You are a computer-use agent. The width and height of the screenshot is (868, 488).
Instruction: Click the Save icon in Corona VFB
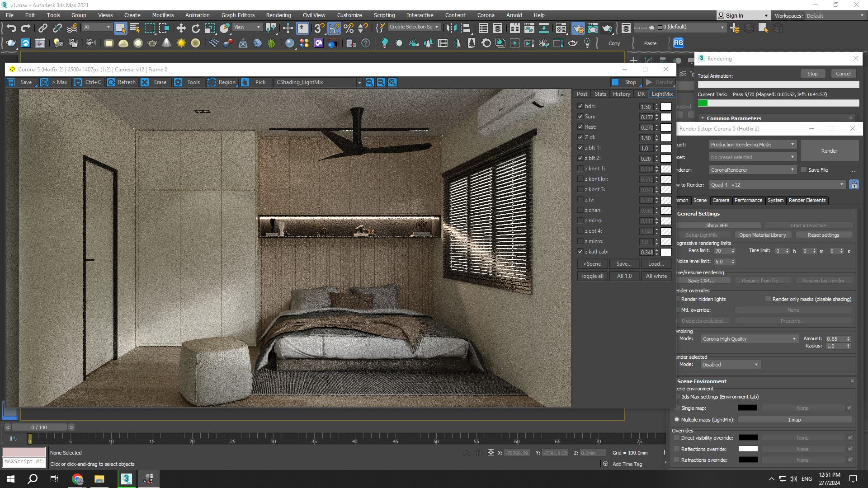[x=11, y=82]
